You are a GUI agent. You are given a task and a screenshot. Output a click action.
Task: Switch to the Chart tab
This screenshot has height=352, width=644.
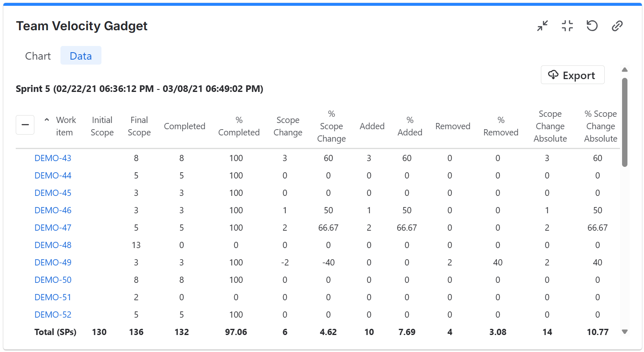(x=38, y=55)
